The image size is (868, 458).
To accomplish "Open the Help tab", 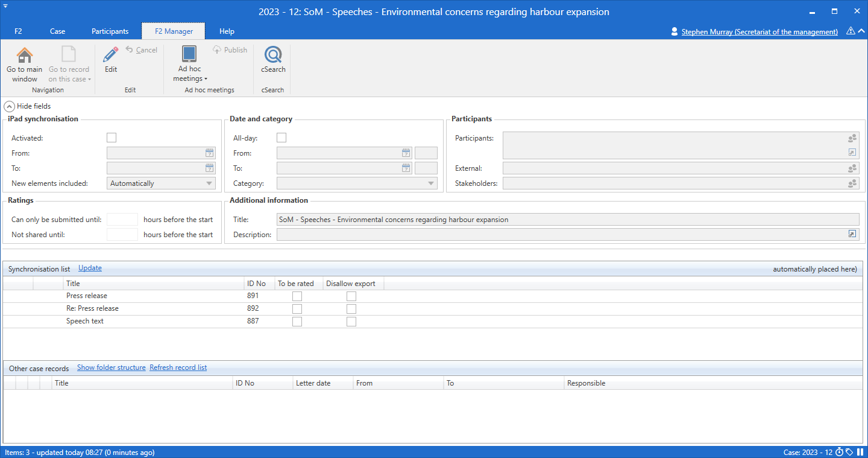I will coord(227,31).
